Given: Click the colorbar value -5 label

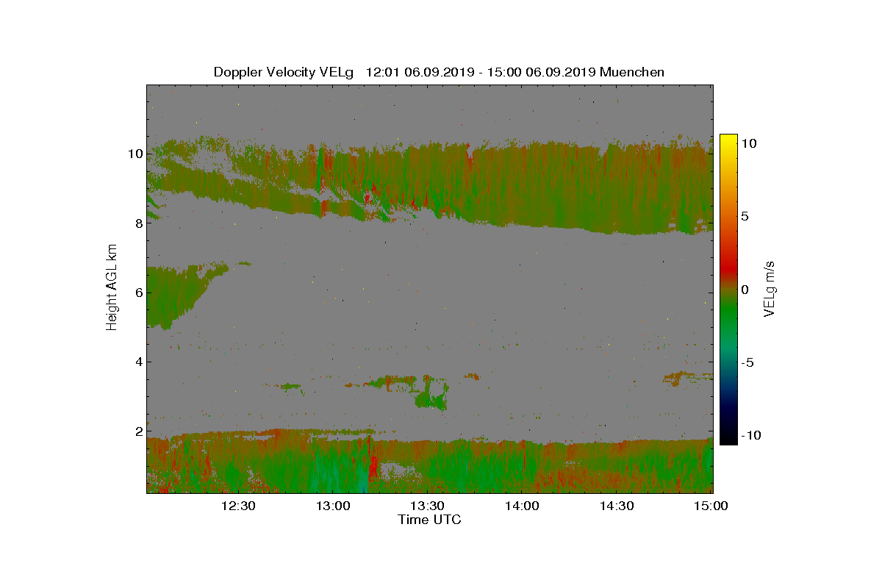Looking at the screenshot, I should coord(747,362).
